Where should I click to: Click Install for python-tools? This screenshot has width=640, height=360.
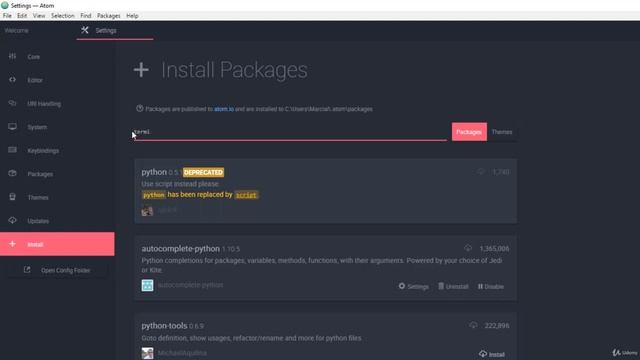pos(492,354)
